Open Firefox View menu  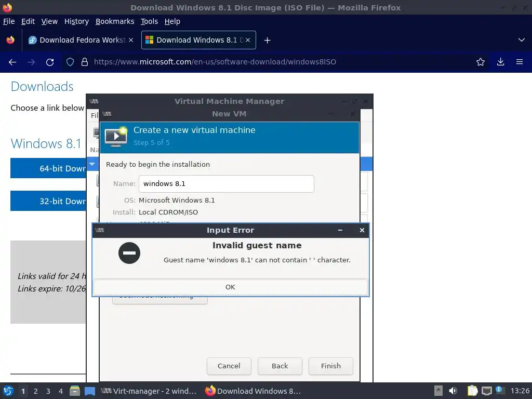click(49, 21)
